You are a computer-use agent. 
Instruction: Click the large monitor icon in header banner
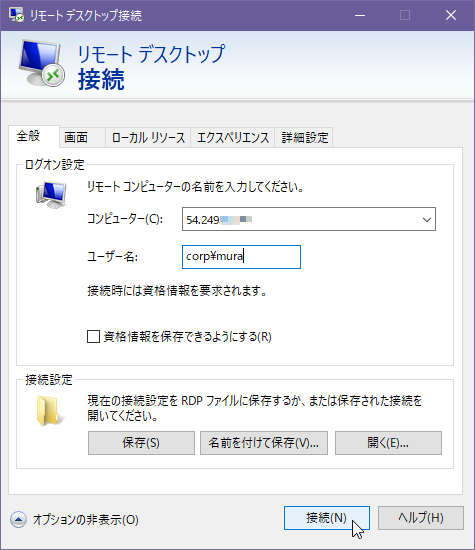(42, 63)
